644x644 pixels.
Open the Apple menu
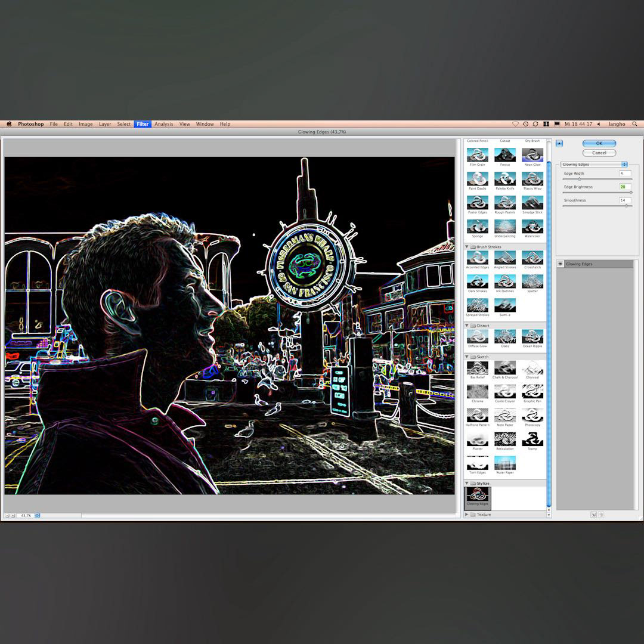click(9, 124)
